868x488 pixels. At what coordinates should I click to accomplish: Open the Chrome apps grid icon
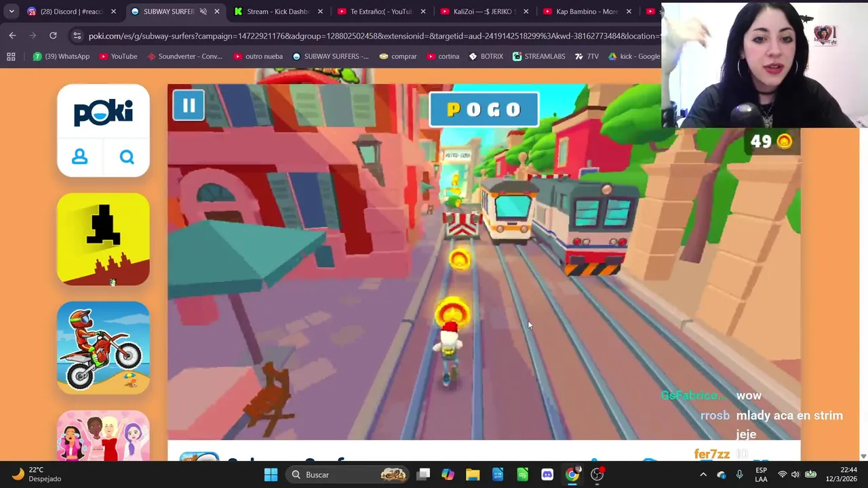tap(11, 56)
